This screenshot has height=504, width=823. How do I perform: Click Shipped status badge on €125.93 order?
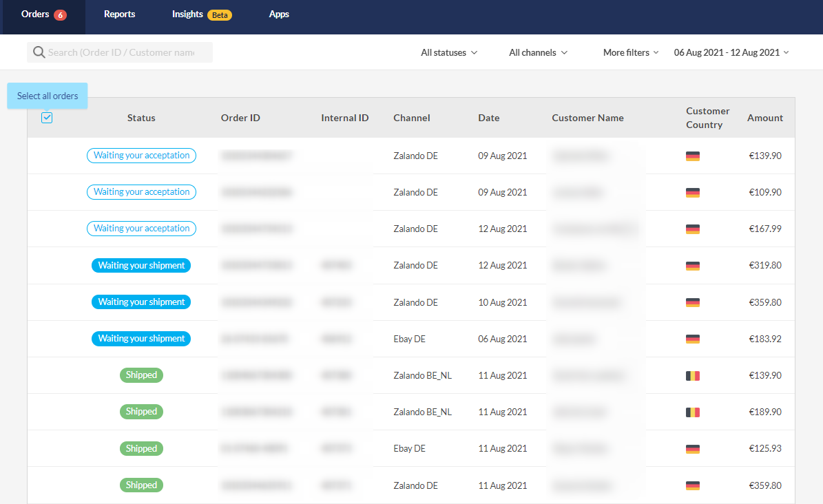[x=141, y=449]
